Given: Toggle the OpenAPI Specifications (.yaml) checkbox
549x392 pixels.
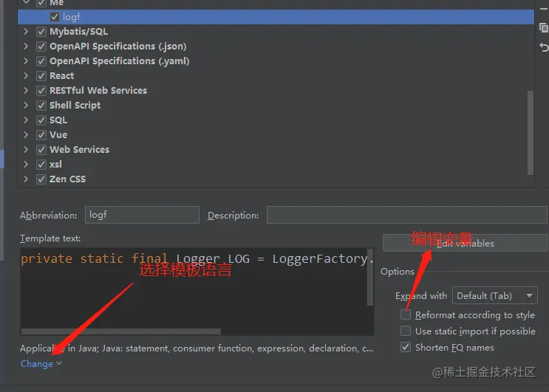Looking at the screenshot, I should (x=41, y=61).
